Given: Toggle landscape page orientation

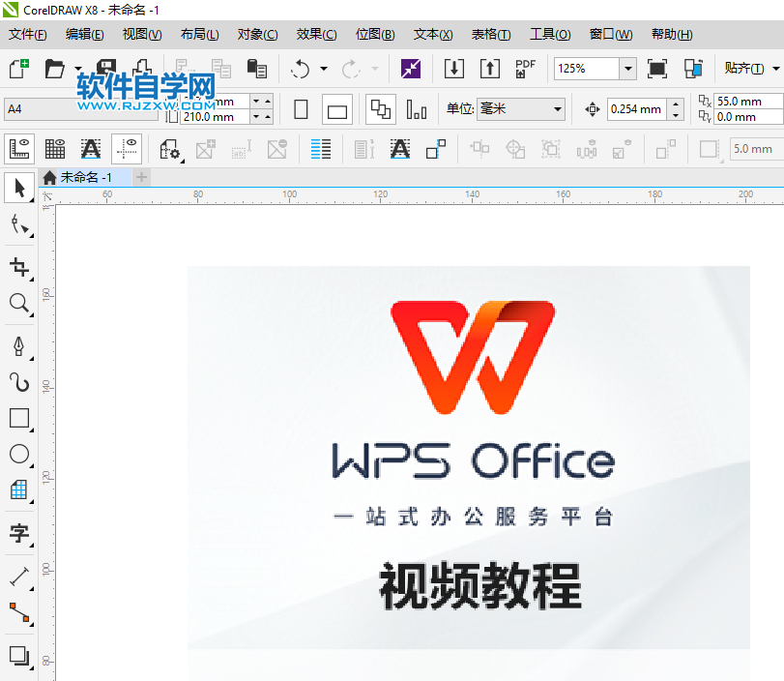Looking at the screenshot, I should click(x=337, y=109).
